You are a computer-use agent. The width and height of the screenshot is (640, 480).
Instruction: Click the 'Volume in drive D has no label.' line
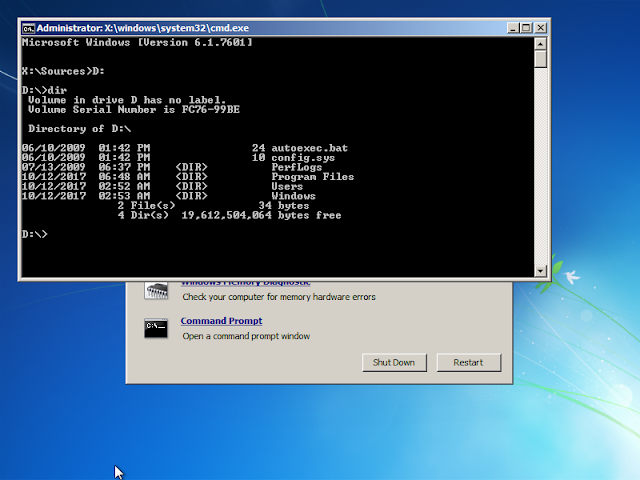(x=127, y=100)
